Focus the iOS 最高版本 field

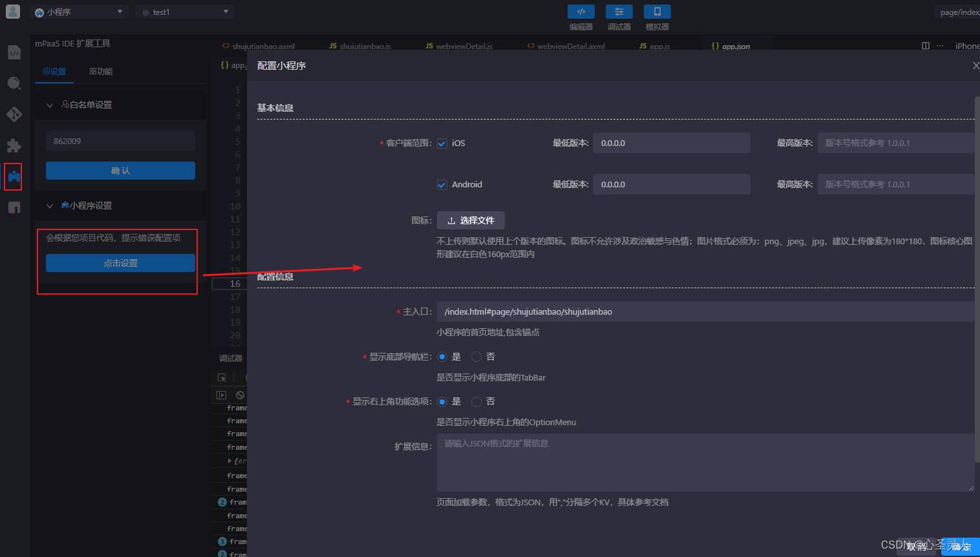[x=897, y=143]
